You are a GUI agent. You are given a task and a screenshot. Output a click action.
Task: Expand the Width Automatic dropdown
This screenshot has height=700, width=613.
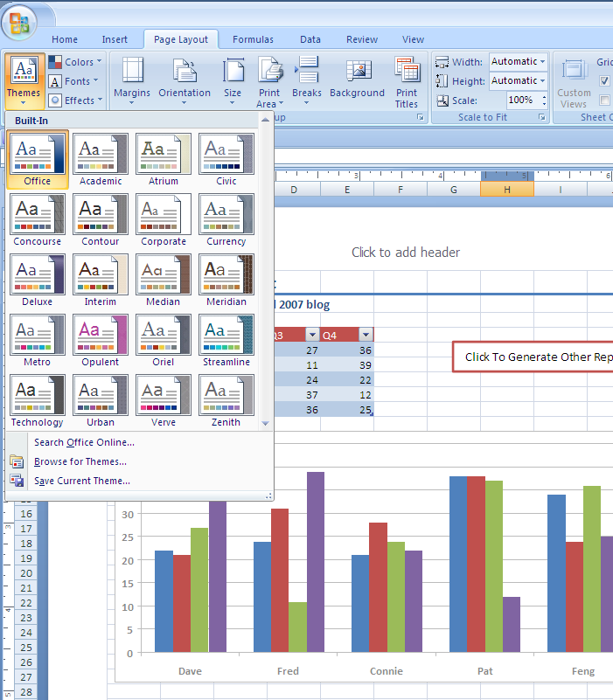tap(542, 62)
